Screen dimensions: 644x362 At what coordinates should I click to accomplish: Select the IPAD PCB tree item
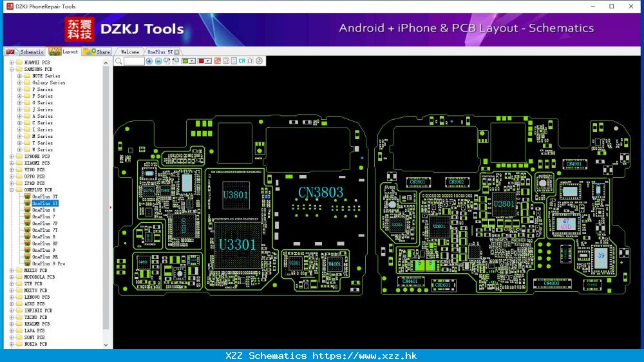click(34, 184)
